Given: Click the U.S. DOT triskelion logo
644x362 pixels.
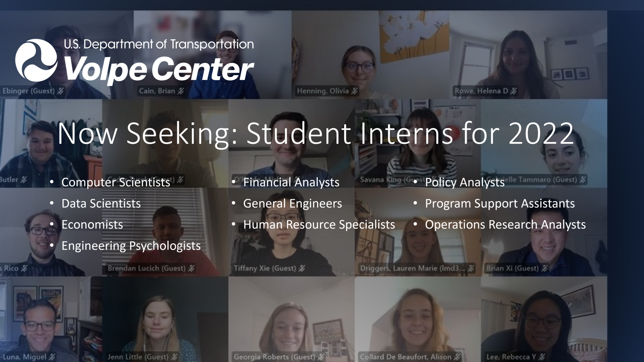Looking at the screenshot, I should pyautogui.click(x=36, y=60).
